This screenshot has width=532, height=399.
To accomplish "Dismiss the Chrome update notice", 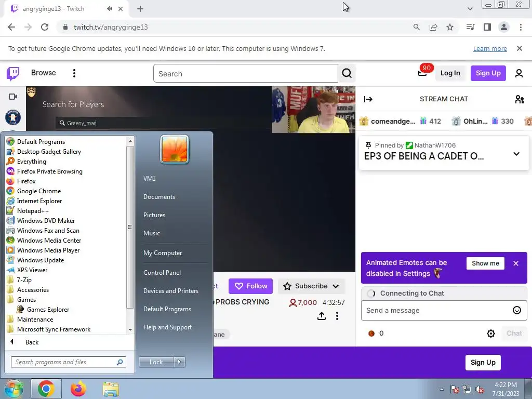I will click(x=519, y=48).
